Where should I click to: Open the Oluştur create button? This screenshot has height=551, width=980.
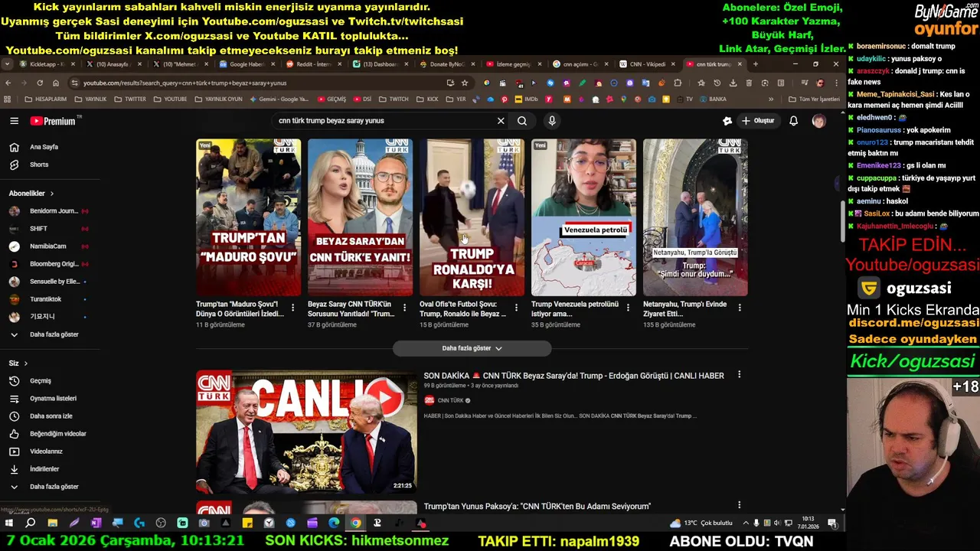pyautogui.click(x=758, y=121)
